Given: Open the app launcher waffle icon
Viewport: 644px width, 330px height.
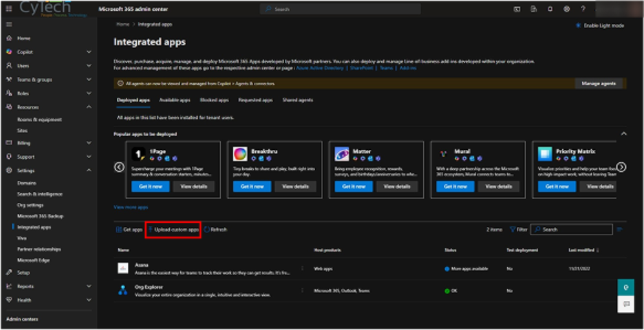Looking at the screenshot, I should [9, 9].
